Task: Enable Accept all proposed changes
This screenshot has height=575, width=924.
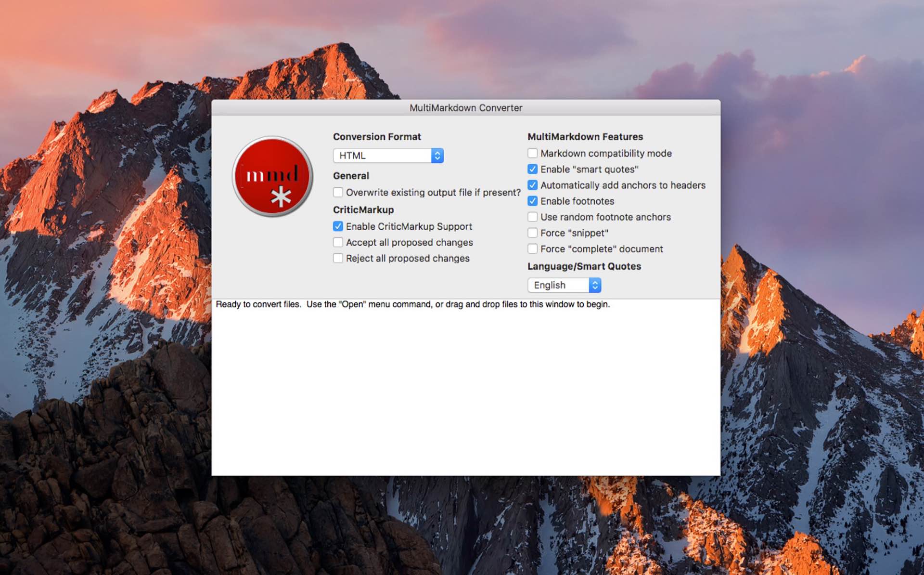Action: pyautogui.click(x=337, y=242)
